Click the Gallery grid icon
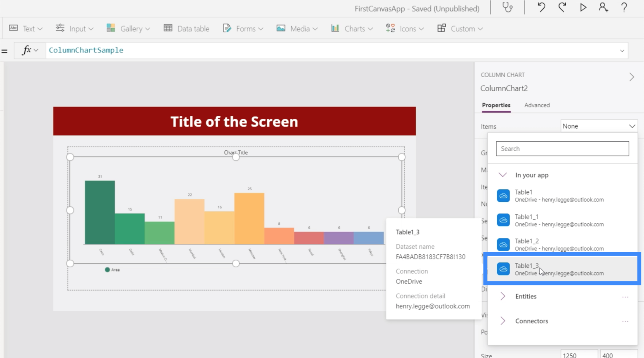The height and width of the screenshot is (358, 644). pyautogui.click(x=111, y=28)
